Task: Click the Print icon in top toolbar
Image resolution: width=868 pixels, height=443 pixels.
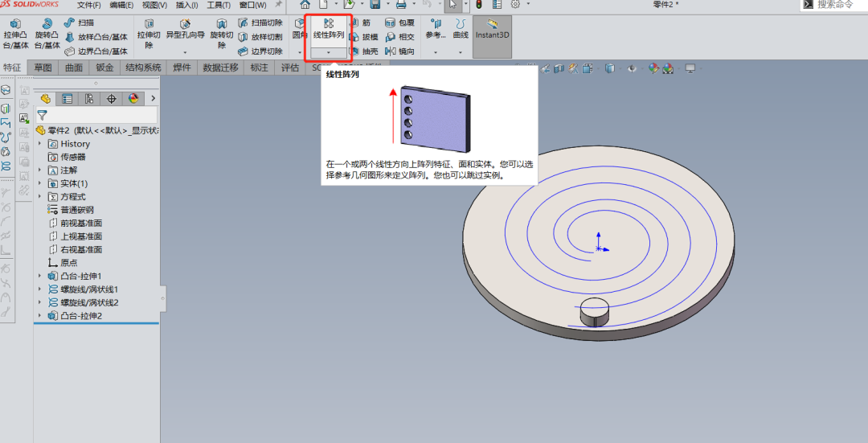Action: click(x=401, y=5)
